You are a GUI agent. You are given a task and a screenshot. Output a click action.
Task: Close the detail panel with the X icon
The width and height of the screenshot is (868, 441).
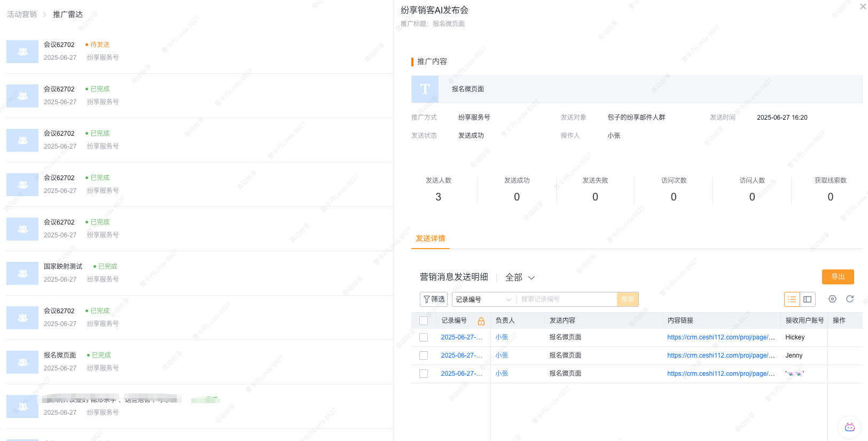(x=863, y=6)
